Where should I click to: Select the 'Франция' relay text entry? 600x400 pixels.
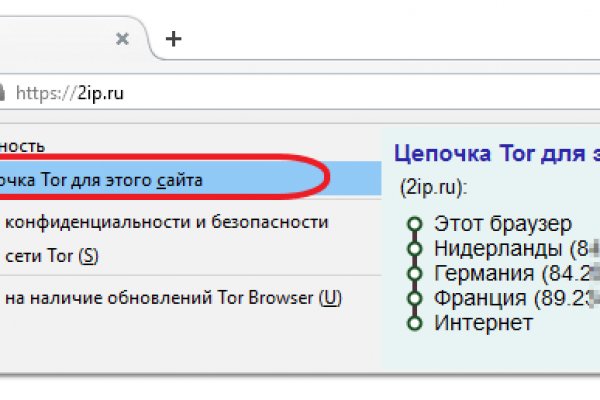click(x=493, y=297)
